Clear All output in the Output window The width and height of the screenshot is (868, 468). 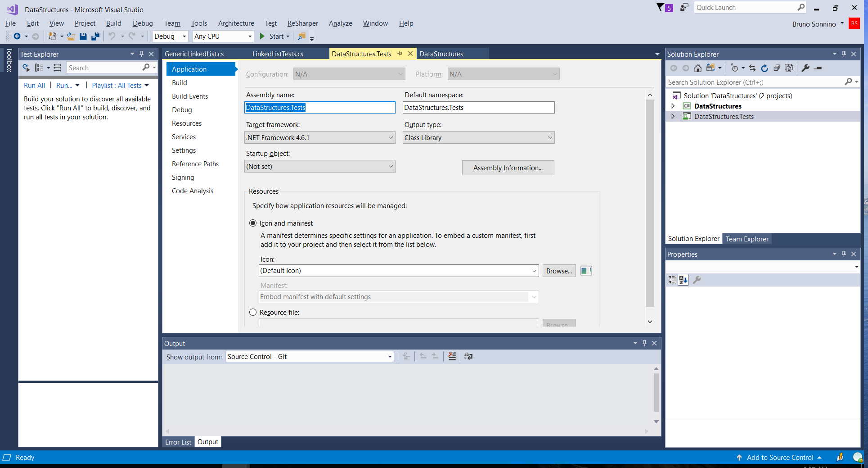coord(452,356)
